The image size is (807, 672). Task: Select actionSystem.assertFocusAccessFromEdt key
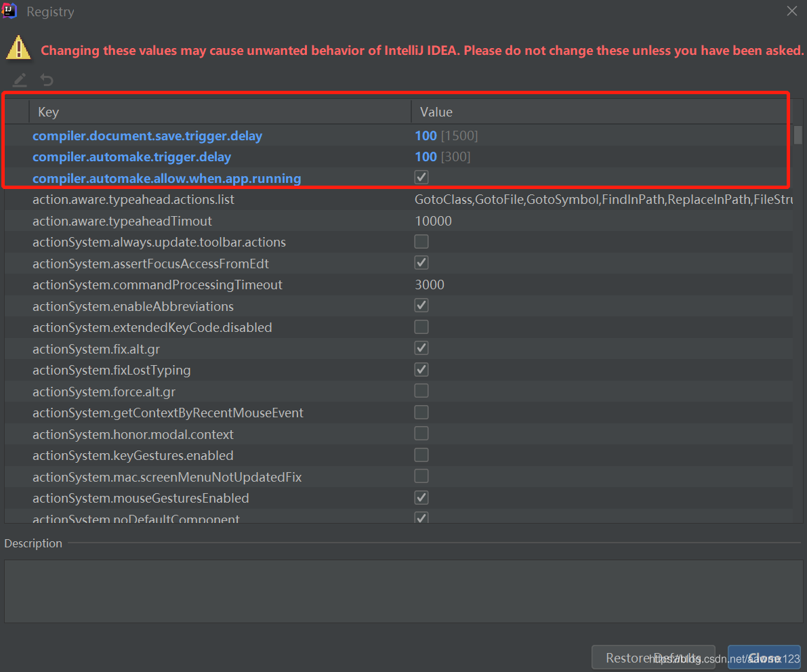pyautogui.click(x=151, y=264)
